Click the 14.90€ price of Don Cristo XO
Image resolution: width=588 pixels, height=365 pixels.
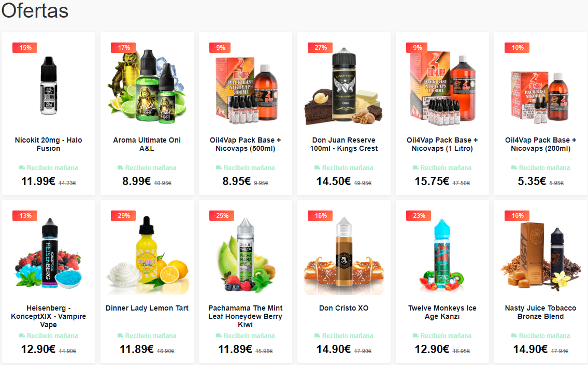pyautogui.click(x=334, y=349)
